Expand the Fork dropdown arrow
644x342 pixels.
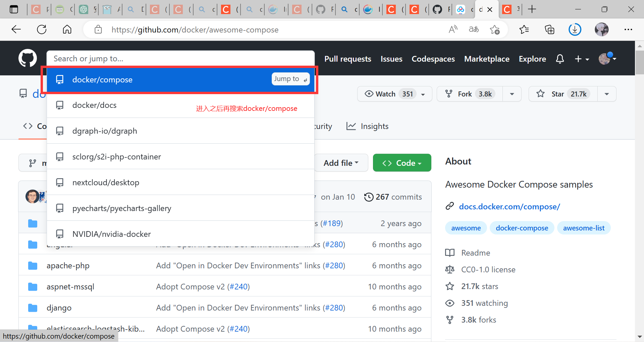coord(512,94)
